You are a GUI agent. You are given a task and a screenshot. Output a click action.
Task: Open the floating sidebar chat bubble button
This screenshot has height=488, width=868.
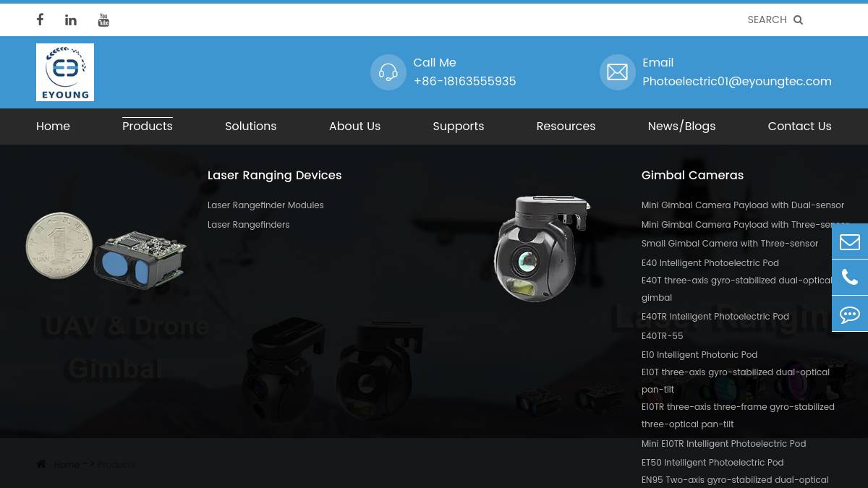(850, 314)
